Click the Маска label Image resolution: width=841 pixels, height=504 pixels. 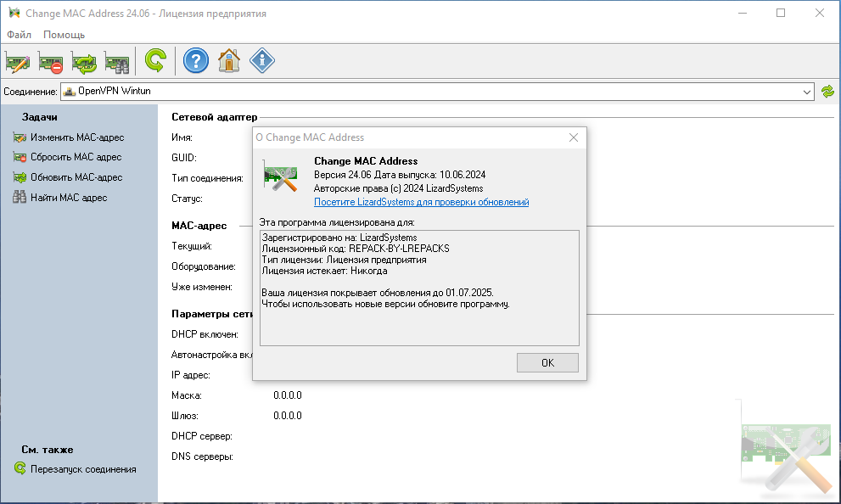(187, 395)
